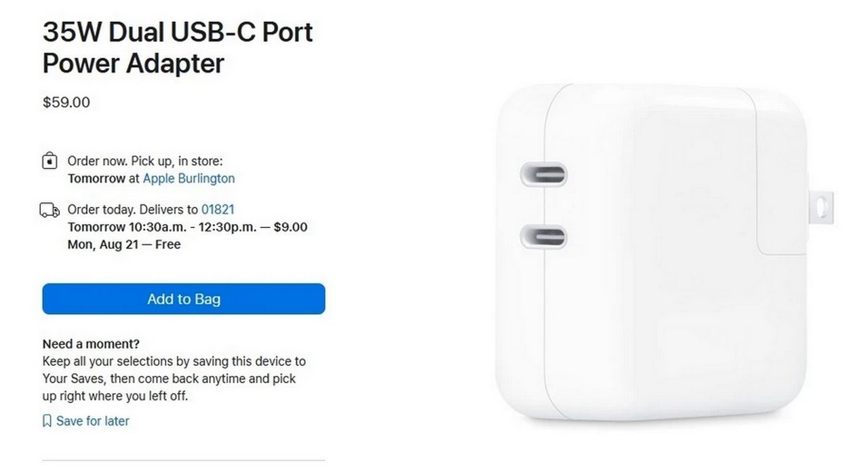Open the Apple Burlington store link
This screenshot has width=868, height=473.
tap(189, 178)
